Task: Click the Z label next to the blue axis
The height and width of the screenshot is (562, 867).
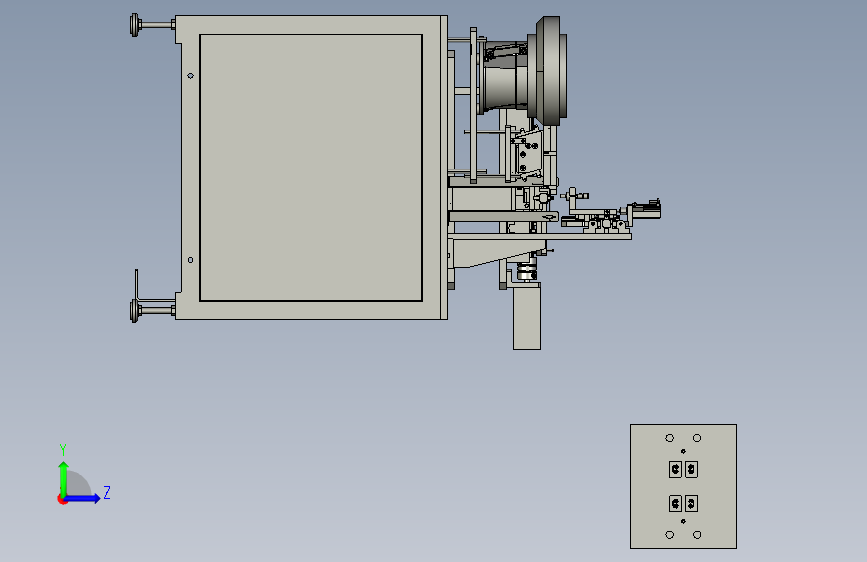Action: 107,492
